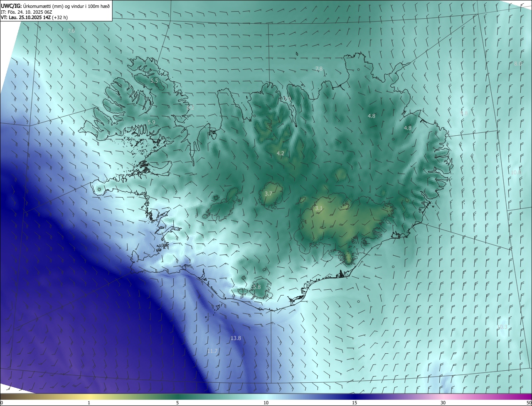Screen dimensions: 532x406
Task: Click the 50 tick on the colour scale
Action: [x=529, y=403]
